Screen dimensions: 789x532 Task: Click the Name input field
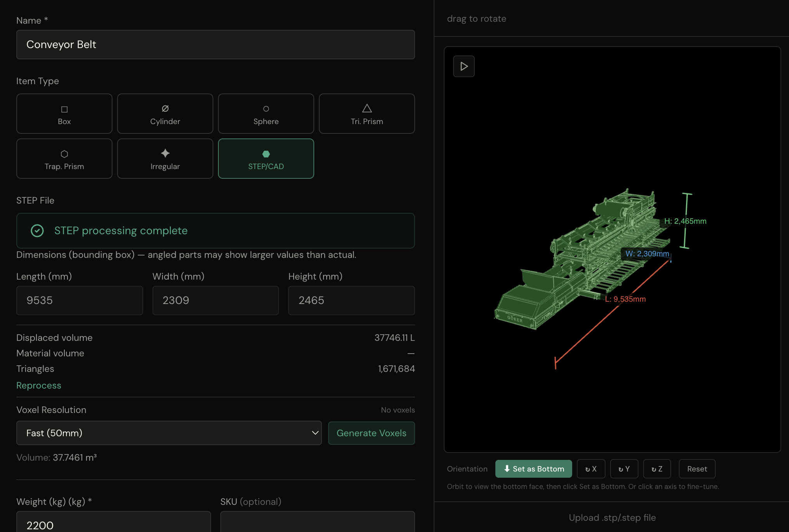point(216,45)
